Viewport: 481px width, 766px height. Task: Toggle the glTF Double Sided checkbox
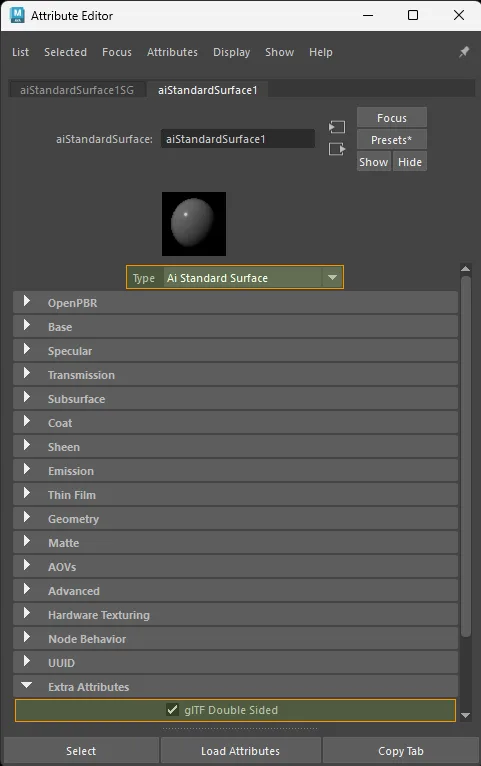pyautogui.click(x=172, y=710)
